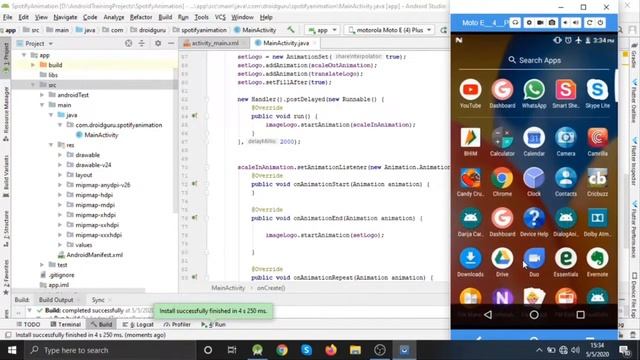Expand the values folder node
Image resolution: width=640 pixels, height=360 pixels.
click(x=60, y=245)
